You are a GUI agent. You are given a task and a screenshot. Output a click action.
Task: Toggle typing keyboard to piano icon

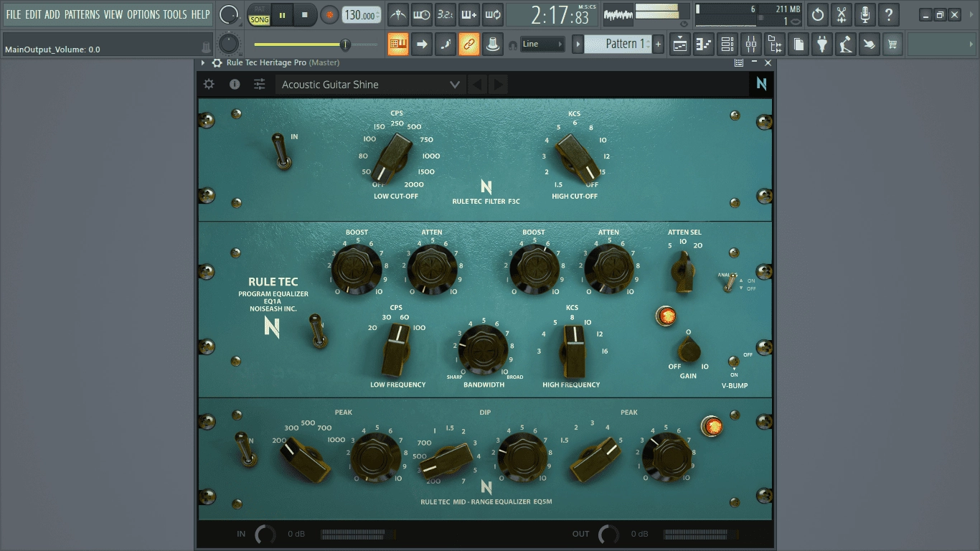point(398,44)
